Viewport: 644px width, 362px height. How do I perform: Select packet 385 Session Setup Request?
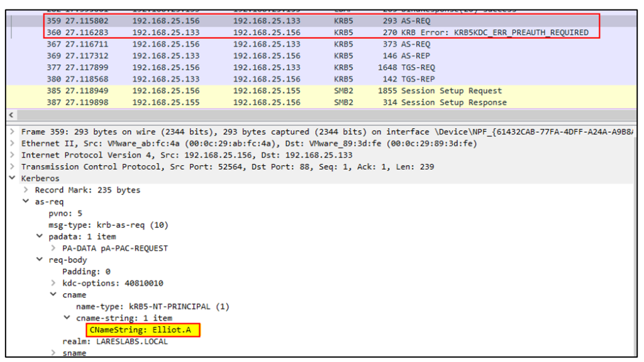tap(321, 90)
